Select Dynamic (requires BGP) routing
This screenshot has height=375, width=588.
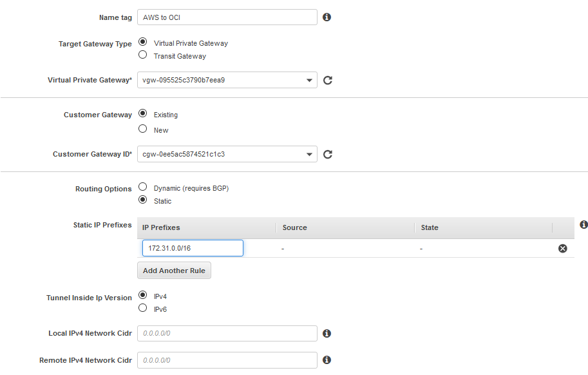pos(143,187)
